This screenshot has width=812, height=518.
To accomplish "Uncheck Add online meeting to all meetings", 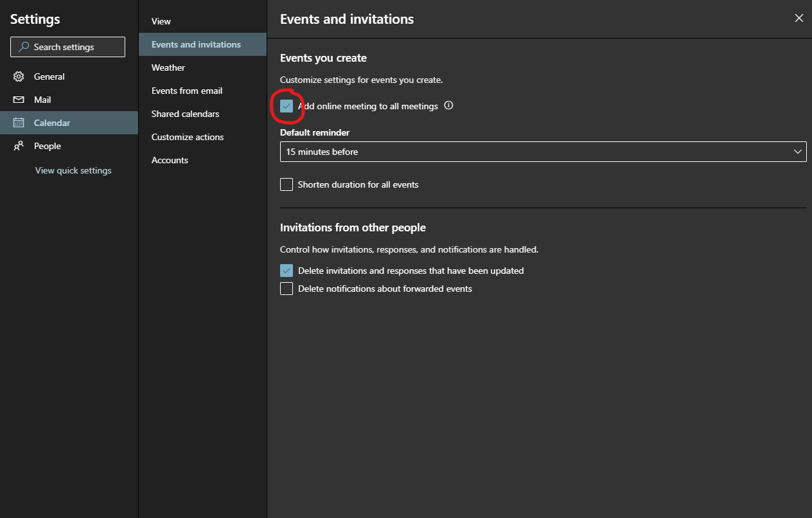I will click(287, 106).
